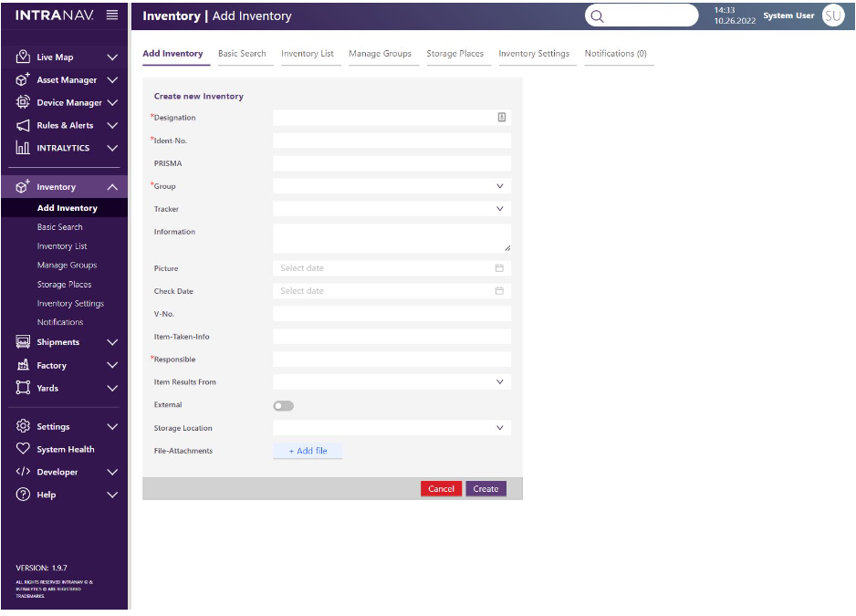Click the Settings gear icon

23,426
